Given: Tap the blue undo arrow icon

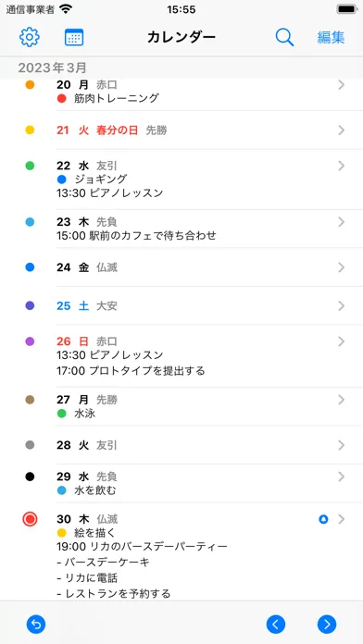Looking at the screenshot, I should click(36, 625).
